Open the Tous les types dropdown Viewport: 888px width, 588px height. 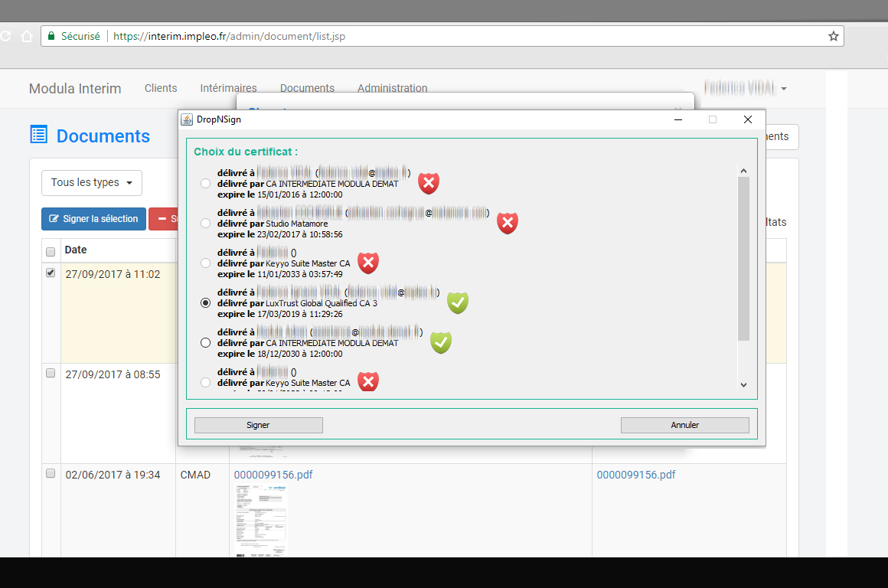tap(92, 183)
